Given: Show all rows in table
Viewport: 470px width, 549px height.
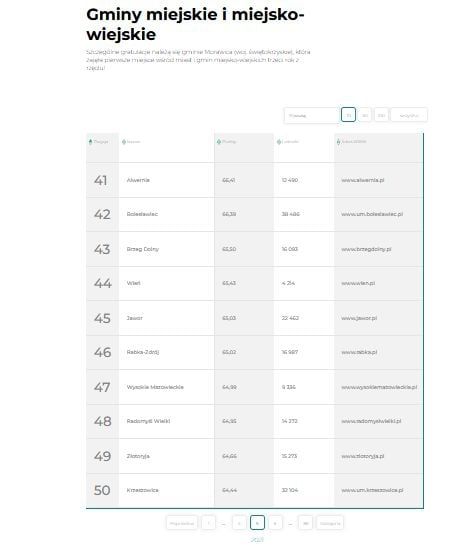Looking at the screenshot, I should coord(409,115).
